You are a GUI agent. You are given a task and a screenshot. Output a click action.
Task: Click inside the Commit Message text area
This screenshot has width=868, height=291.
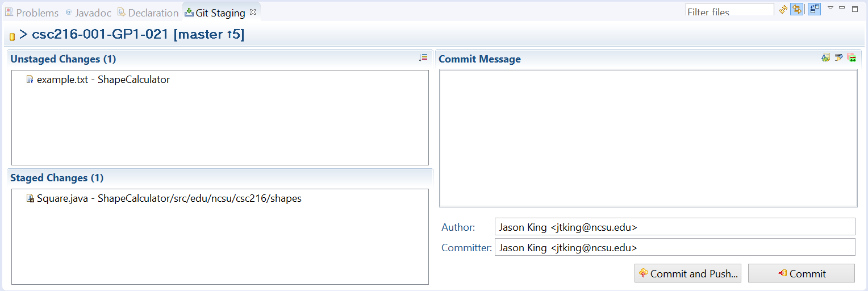[x=648, y=138]
